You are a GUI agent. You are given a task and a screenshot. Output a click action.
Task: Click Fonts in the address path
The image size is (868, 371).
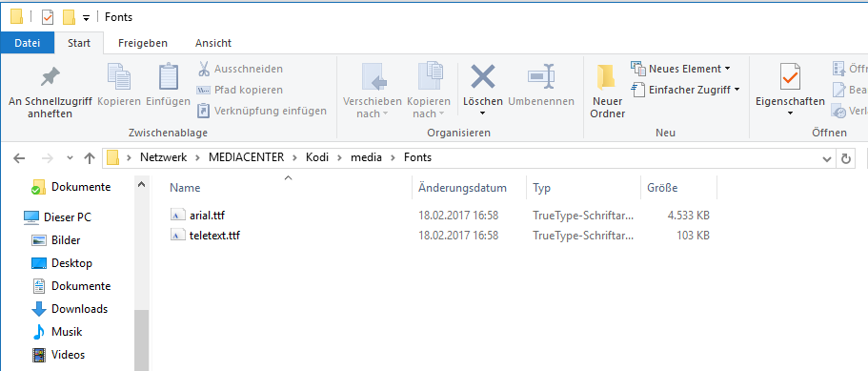[417, 157]
